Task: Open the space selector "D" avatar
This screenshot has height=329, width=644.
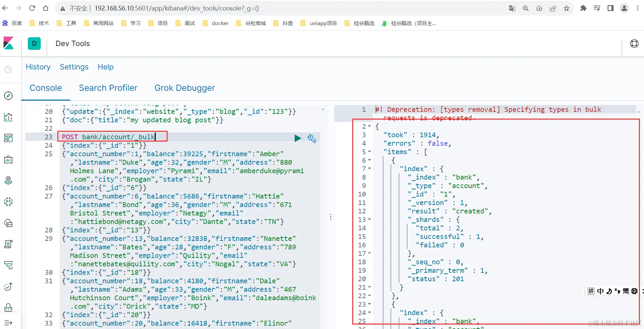Action: (34, 43)
